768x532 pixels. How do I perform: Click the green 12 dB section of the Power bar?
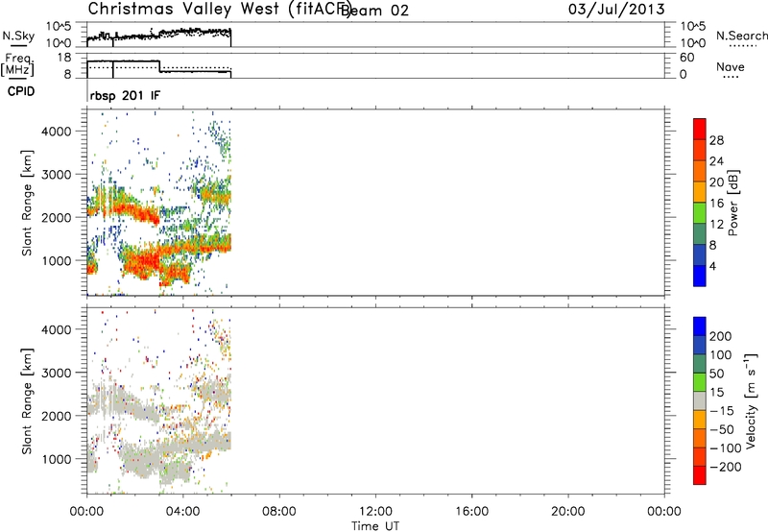tap(700, 212)
